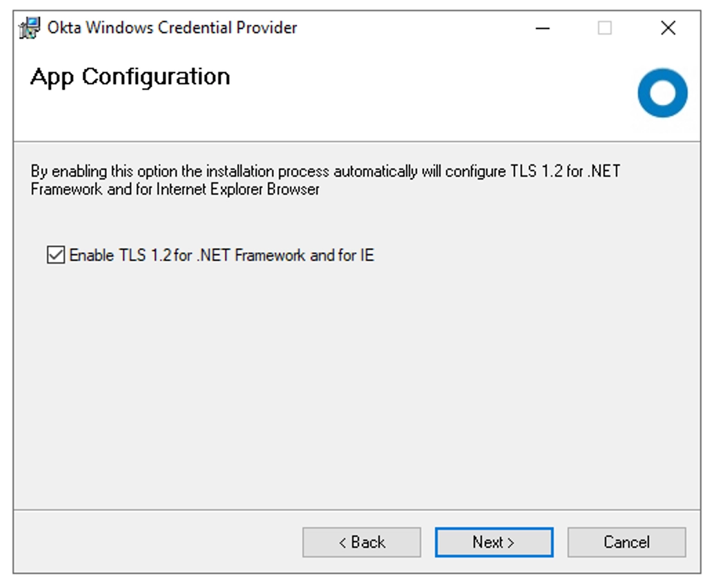
Task: Click the blue Okta ring logo
Action: point(662,93)
